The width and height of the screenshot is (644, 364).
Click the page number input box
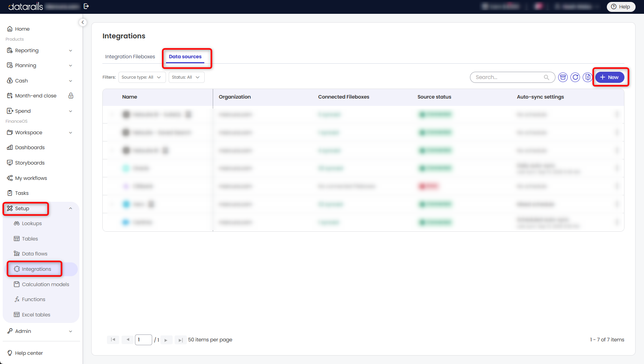(x=143, y=339)
